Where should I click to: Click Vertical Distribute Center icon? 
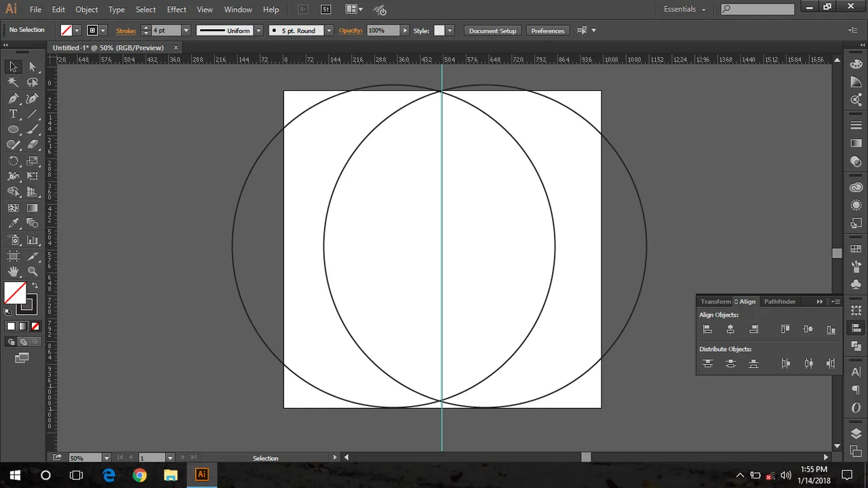click(x=730, y=364)
